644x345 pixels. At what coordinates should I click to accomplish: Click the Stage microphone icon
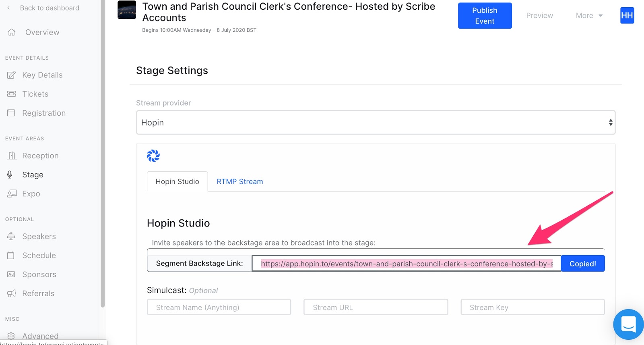point(10,175)
